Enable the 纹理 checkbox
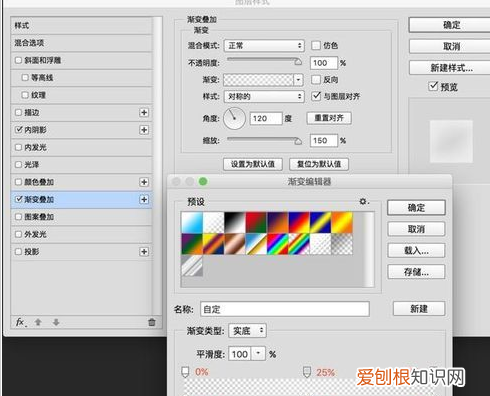 coord(25,95)
